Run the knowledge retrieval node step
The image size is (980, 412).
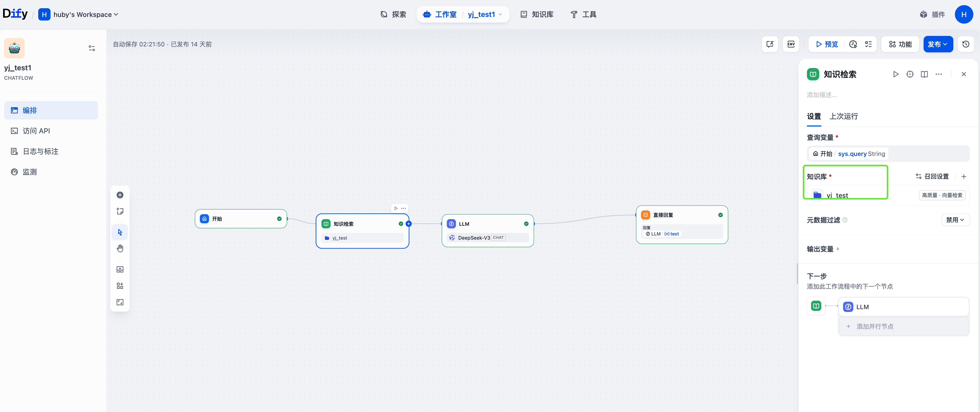(896, 74)
